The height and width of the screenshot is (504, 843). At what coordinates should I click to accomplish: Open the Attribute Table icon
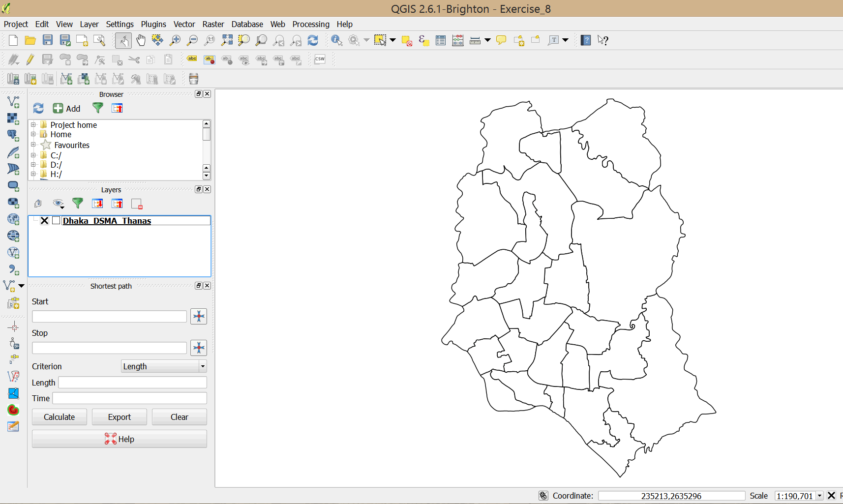[441, 40]
